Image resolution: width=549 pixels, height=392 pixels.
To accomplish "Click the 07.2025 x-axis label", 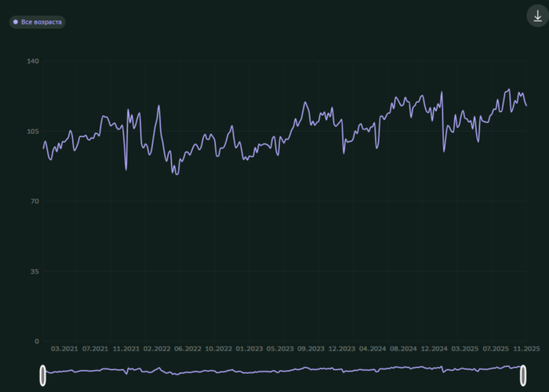I will coord(496,348).
